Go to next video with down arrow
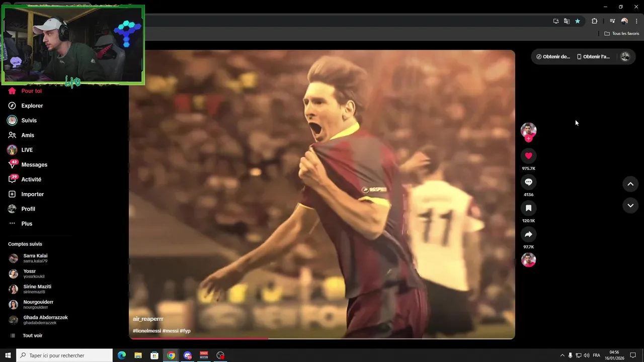 point(630,206)
